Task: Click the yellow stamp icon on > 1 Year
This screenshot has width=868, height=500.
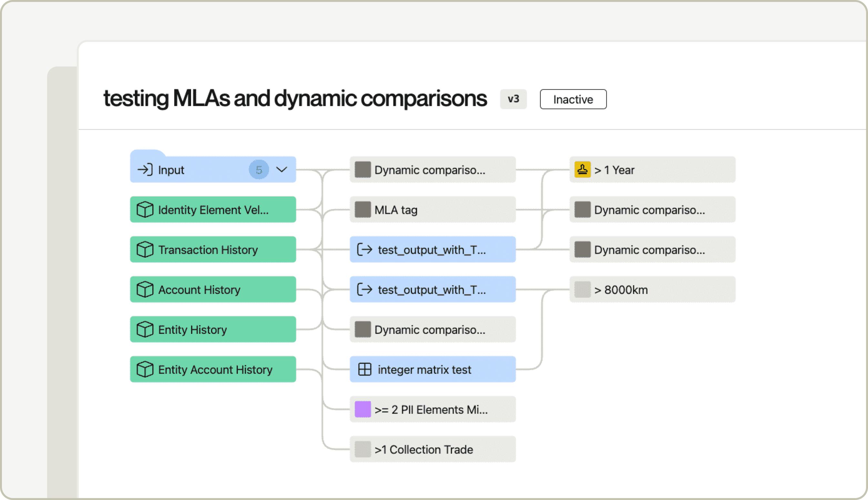Action: click(x=582, y=170)
